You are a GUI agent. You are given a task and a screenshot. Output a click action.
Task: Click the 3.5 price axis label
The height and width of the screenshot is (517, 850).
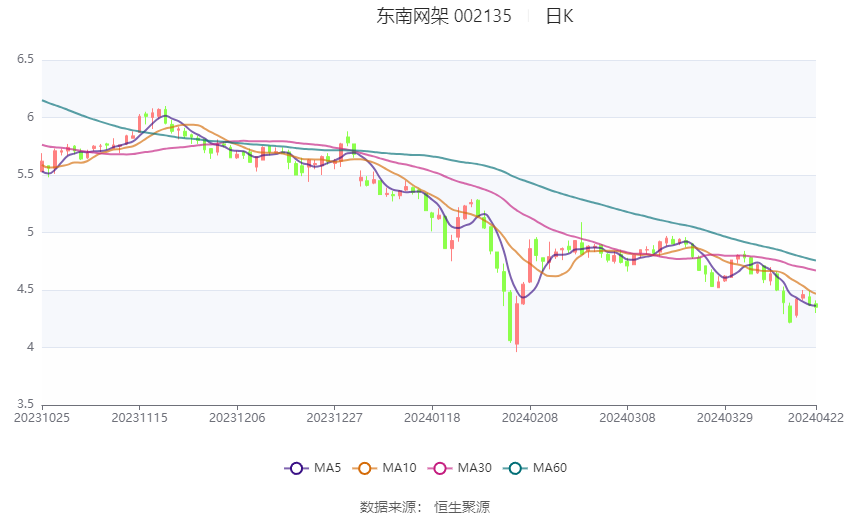25,405
